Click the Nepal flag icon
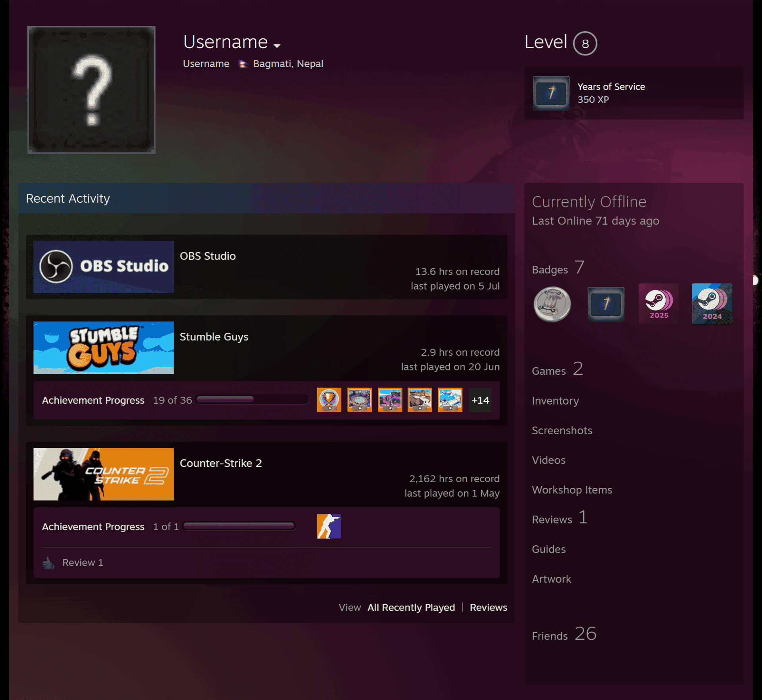 [242, 64]
